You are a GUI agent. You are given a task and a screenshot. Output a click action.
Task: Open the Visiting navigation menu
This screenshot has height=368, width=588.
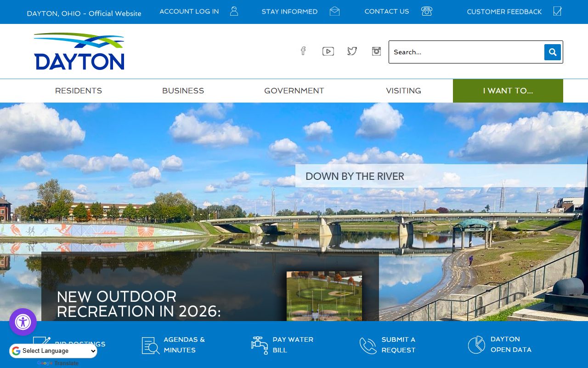403,91
